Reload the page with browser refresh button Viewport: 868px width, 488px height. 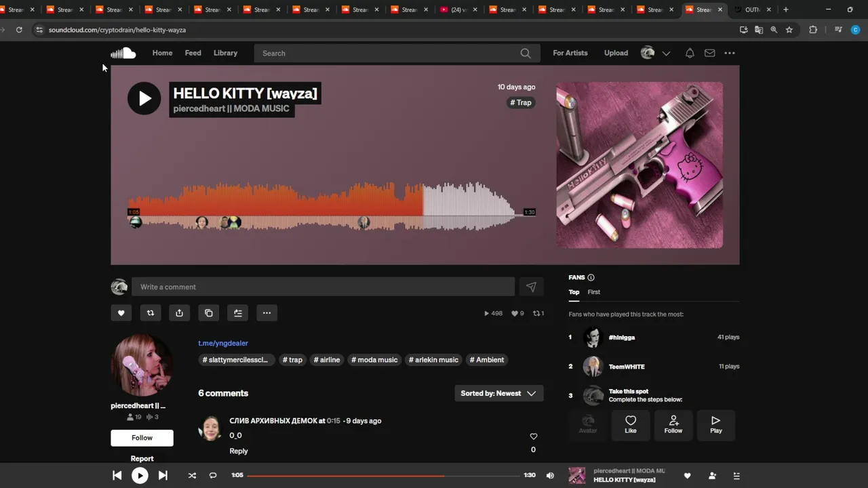click(x=19, y=30)
